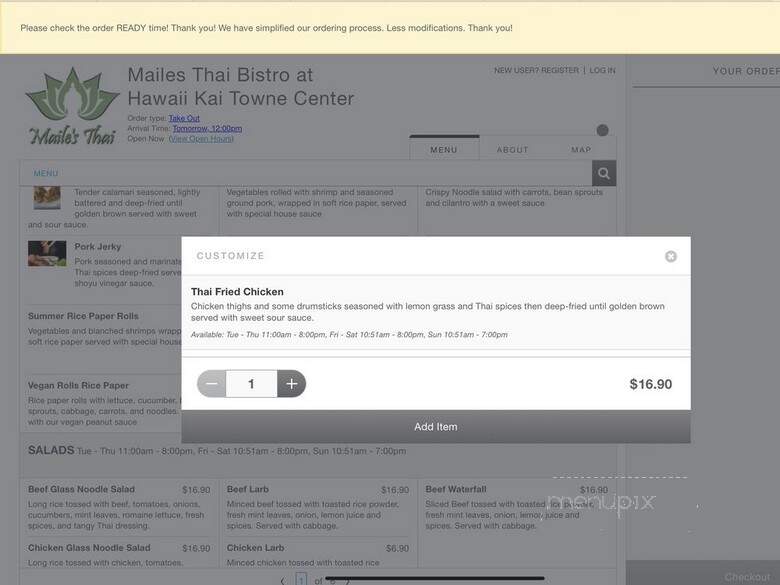Click the Maile's Thai logo
The width and height of the screenshot is (780, 585).
pyautogui.click(x=73, y=106)
